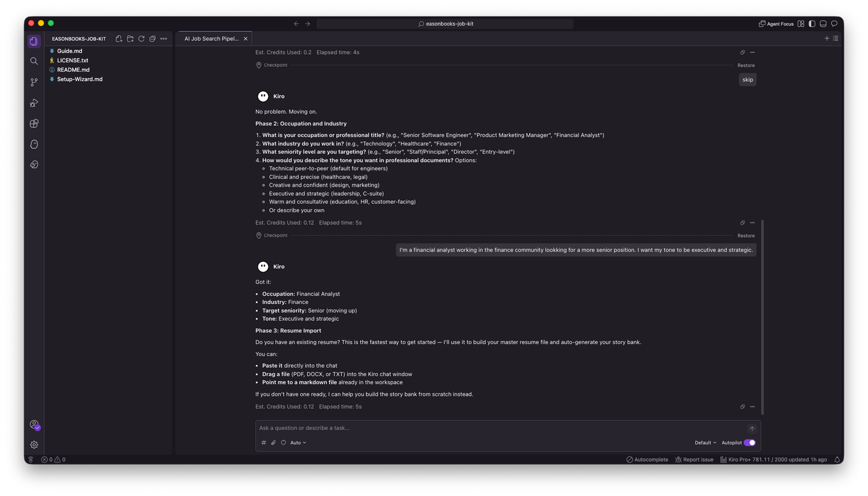
Task: Open the Manage settings gear
Action: [x=34, y=445]
